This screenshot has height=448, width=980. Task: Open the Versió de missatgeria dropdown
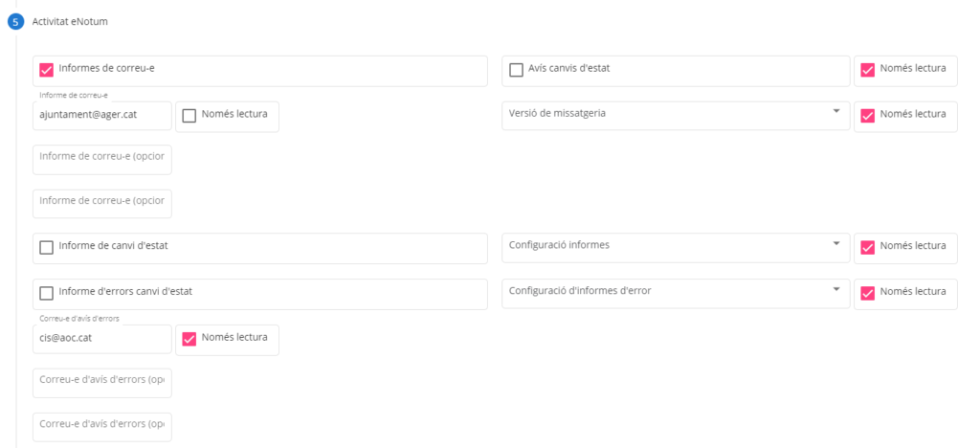[675, 114]
